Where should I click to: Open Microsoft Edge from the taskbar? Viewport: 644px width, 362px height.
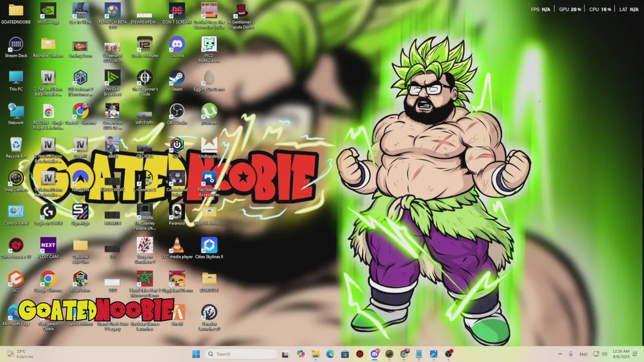pos(330,354)
